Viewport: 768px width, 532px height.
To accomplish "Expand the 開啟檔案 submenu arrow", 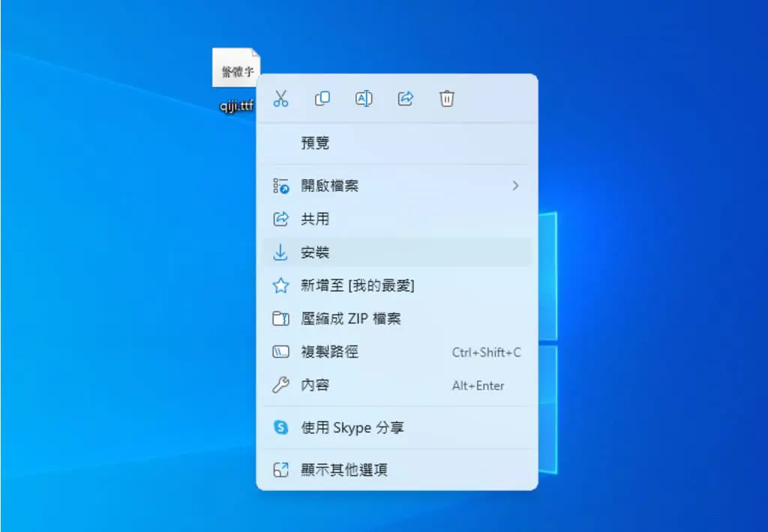I will pos(515,186).
